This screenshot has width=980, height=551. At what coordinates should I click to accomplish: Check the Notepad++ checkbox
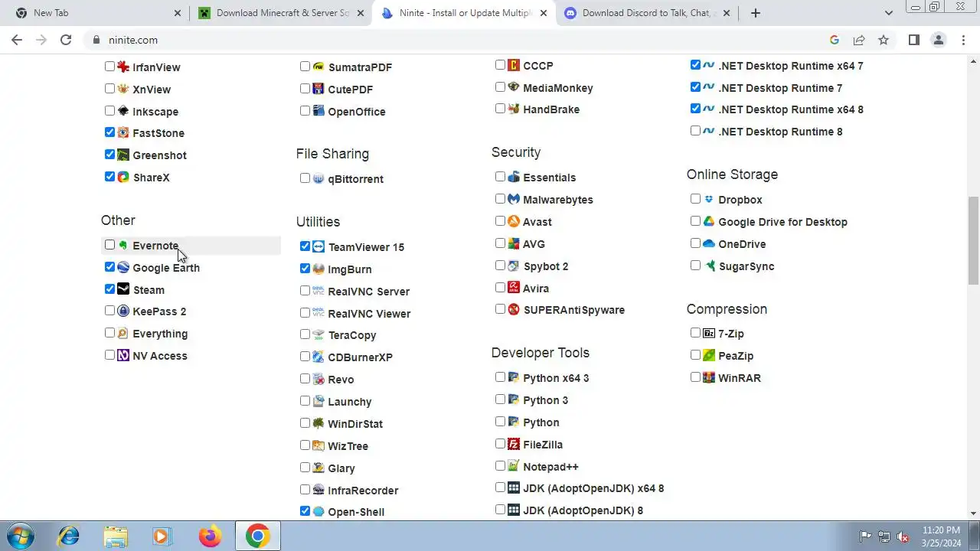(500, 465)
